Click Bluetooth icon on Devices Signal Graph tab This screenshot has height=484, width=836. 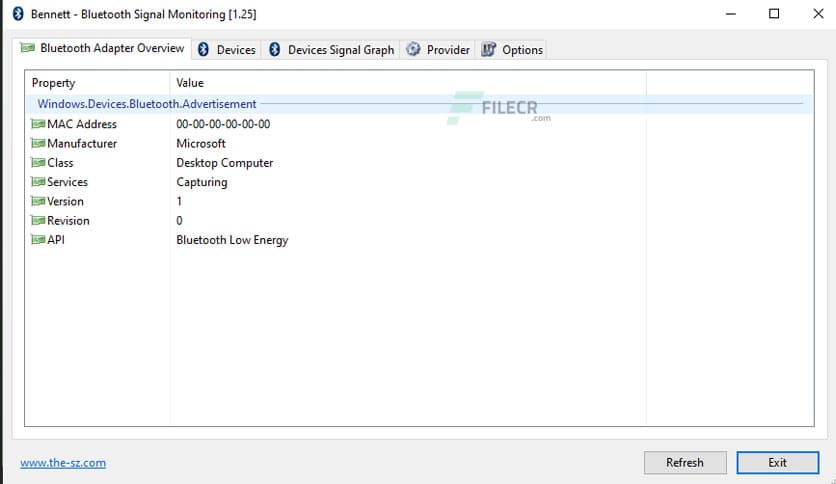pyautogui.click(x=275, y=50)
